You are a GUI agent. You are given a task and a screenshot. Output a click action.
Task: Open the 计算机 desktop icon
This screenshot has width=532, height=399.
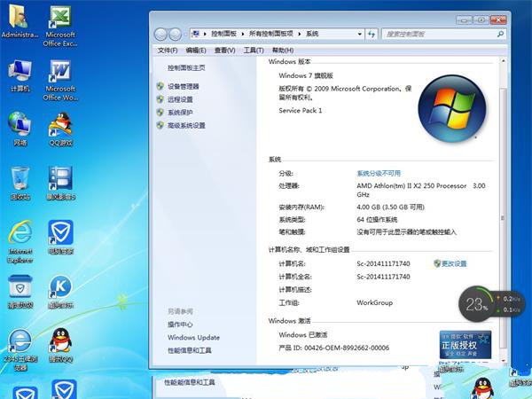click(20, 75)
